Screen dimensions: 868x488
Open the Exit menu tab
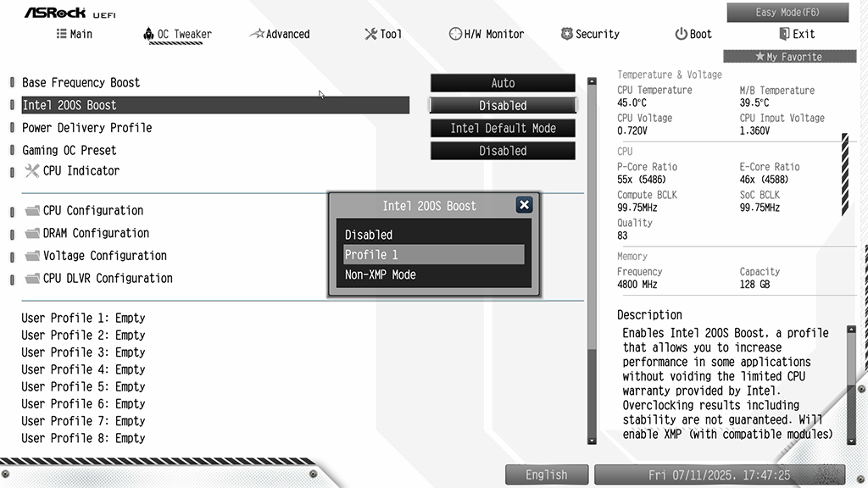(x=797, y=34)
